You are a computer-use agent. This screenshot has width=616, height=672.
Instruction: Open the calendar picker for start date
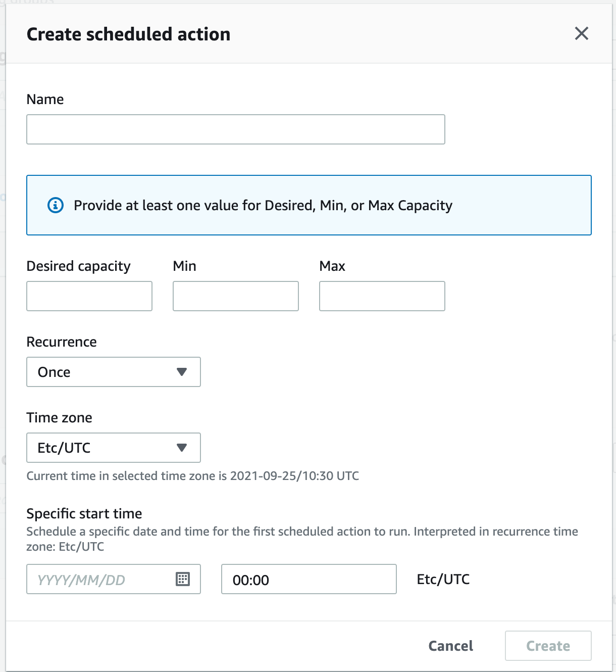click(184, 579)
